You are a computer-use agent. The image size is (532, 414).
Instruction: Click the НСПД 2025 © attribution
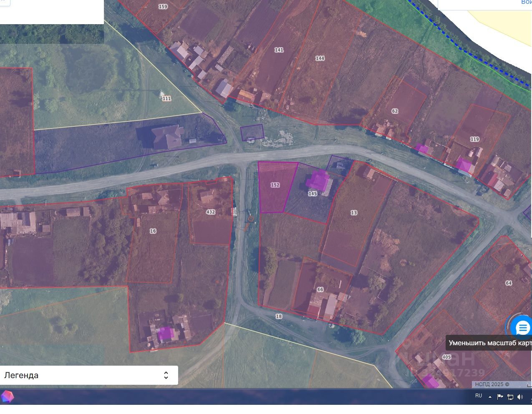coord(492,384)
